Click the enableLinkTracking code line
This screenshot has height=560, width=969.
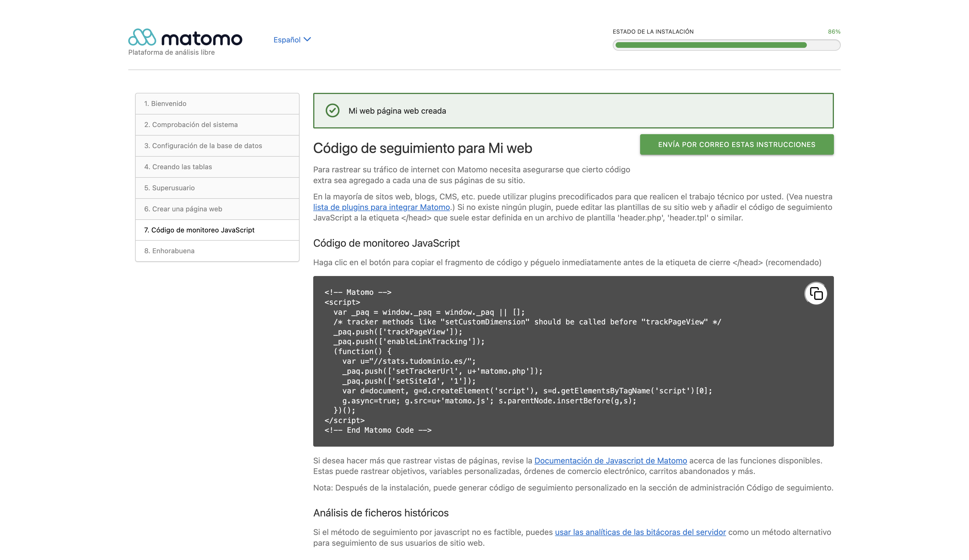click(409, 342)
